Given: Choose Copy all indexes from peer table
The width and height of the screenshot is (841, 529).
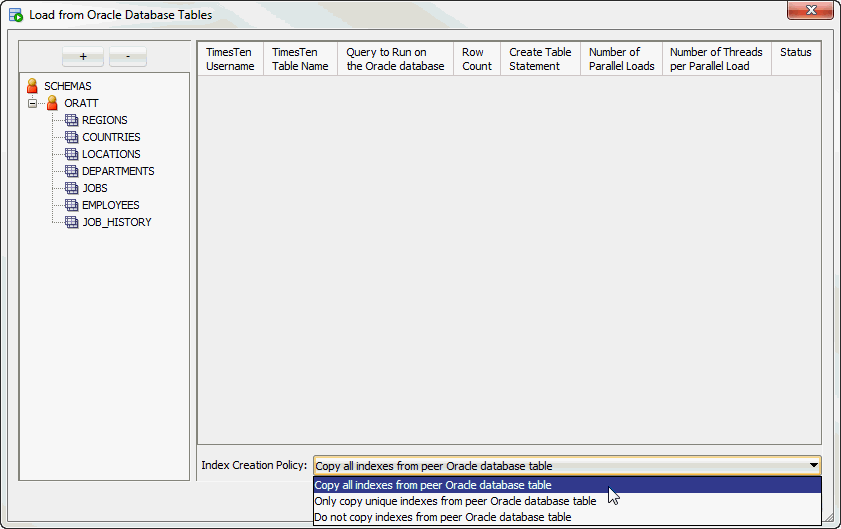Looking at the screenshot, I should click(x=567, y=485).
